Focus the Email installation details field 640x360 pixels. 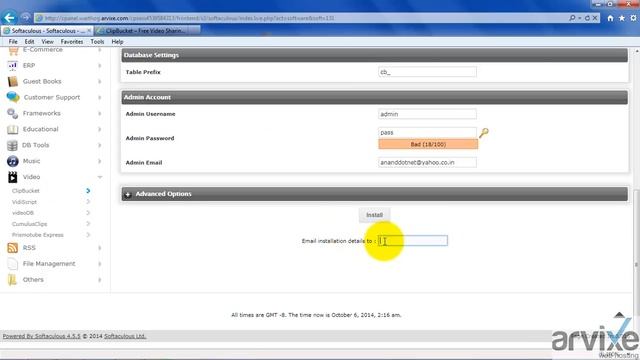pyautogui.click(x=413, y=241)
